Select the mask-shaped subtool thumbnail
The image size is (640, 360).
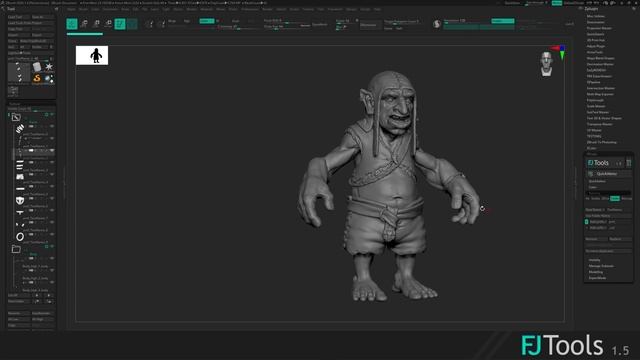20,200
